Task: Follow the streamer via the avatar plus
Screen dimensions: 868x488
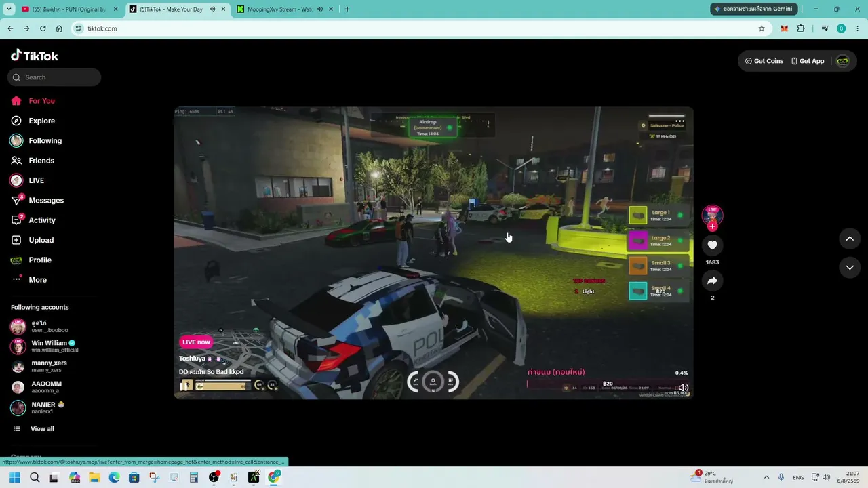Action: (712, 226)
